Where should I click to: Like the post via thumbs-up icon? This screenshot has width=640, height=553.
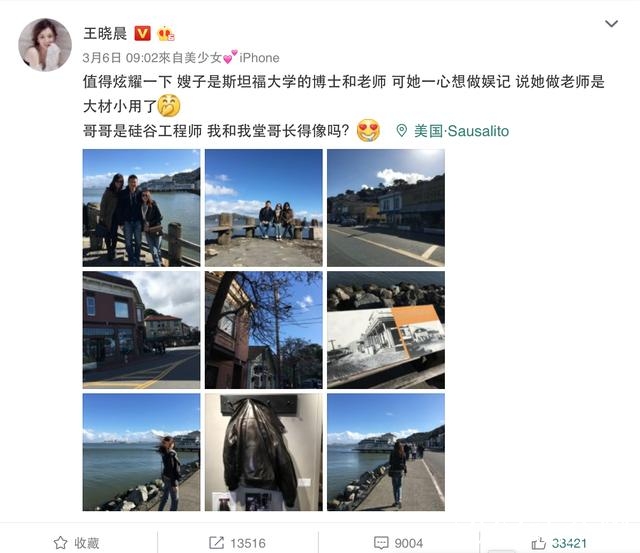539,543
